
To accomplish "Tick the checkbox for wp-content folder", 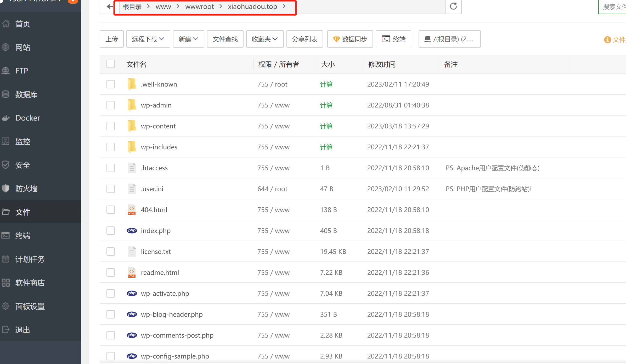I will tap(111, 126).
